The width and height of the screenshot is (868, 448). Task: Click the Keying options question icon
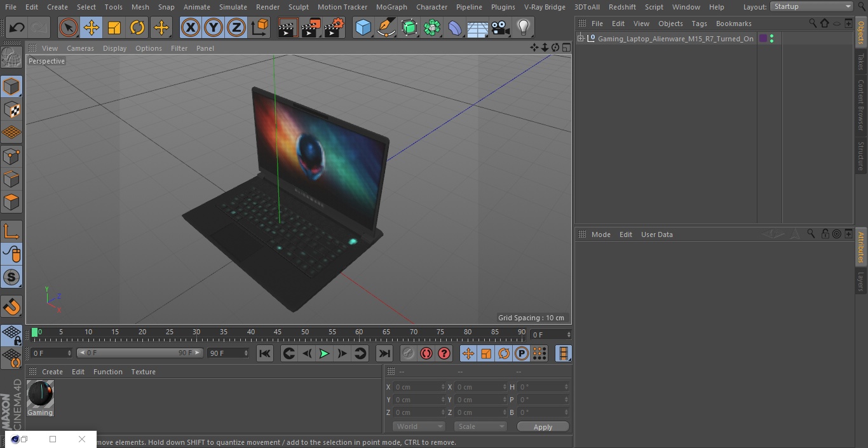(444, 353)
